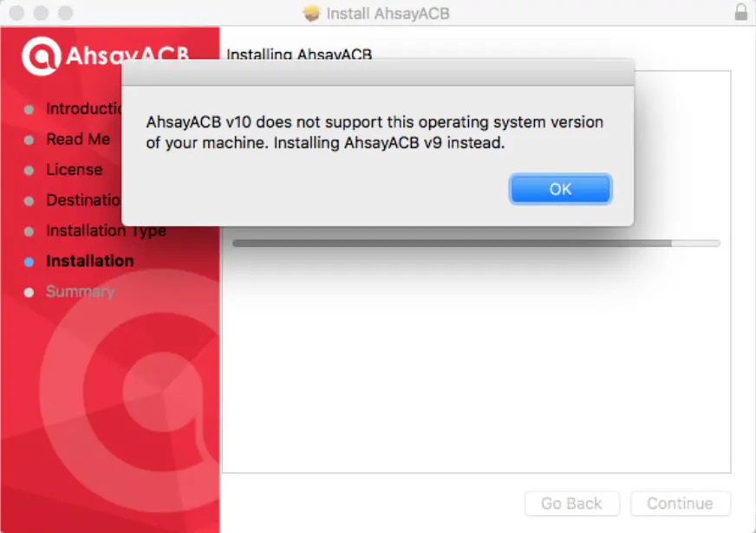This screenshot has height=533, width=756.
Task: Click the package icon beside Install AhsayACB
Action: 311,13
